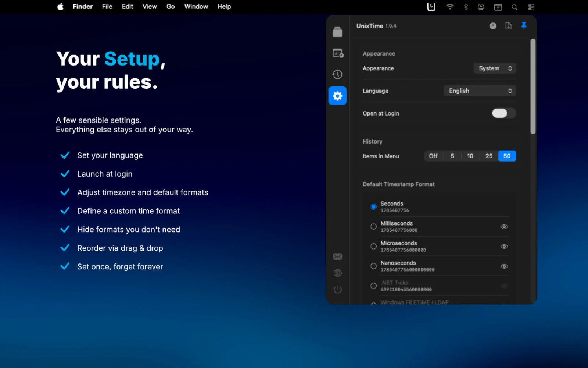Open the Finder menu
This screenshot has height=368, width=588.
pos(83,7)
